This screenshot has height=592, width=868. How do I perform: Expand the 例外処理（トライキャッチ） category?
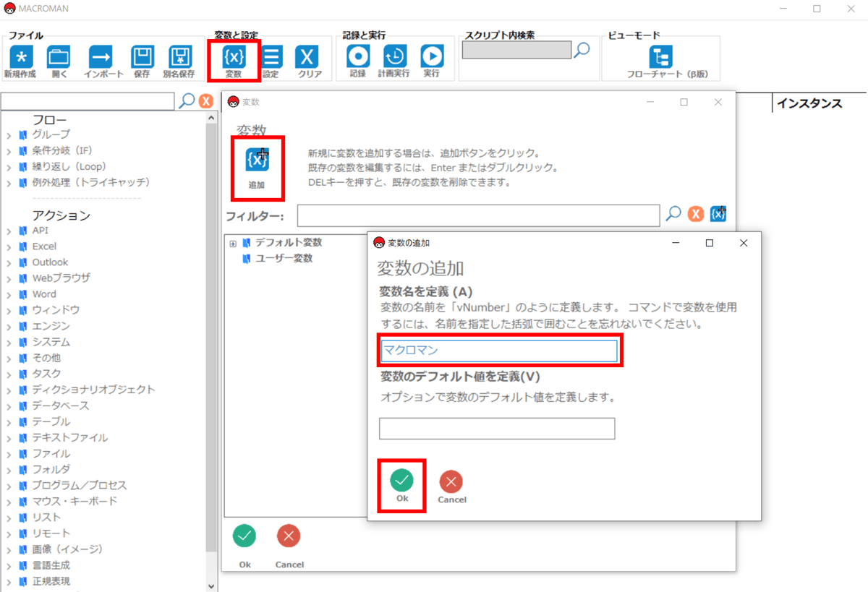(9, 182)
